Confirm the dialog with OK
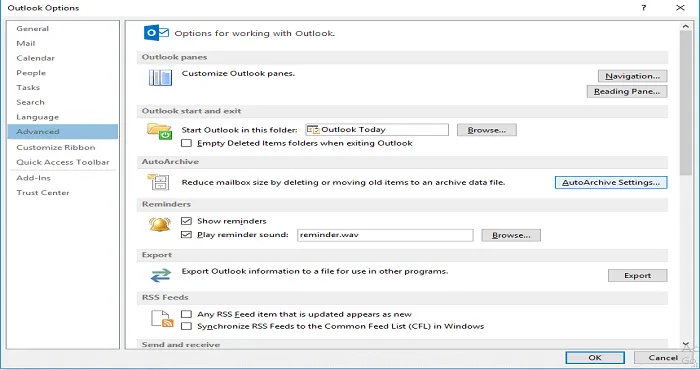The height and width of the screenshot is (370, 700). [x=595, y=358]
